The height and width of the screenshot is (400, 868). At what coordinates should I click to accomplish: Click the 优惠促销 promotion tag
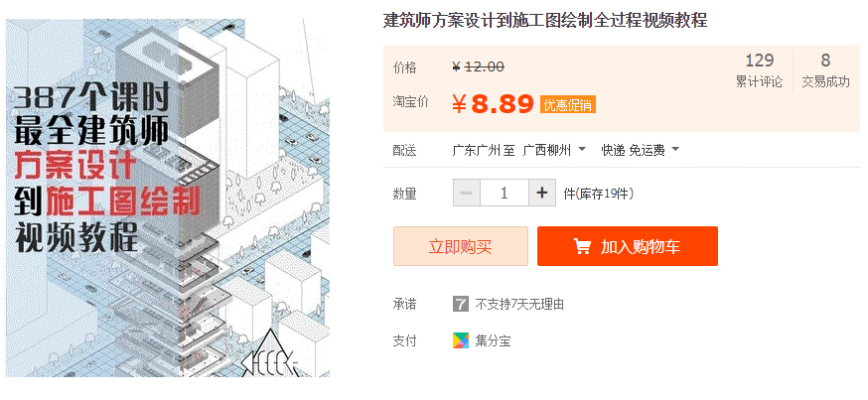(567, 105)
